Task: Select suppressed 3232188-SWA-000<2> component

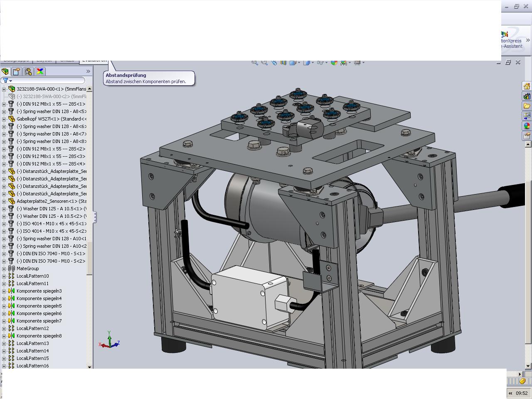Action: point(51,96)
